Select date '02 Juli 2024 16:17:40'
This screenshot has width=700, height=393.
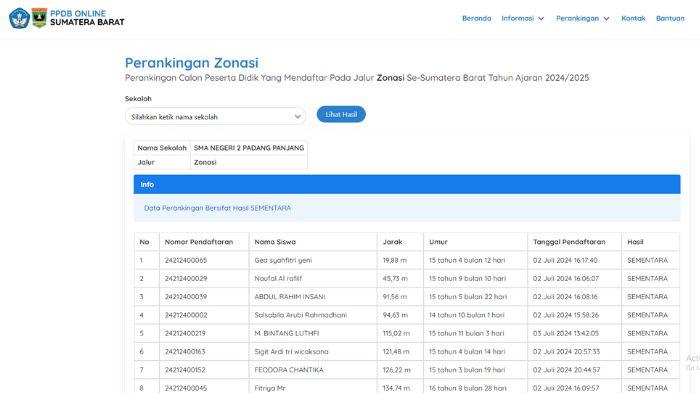pyautogui.click(x=565, y=260)
